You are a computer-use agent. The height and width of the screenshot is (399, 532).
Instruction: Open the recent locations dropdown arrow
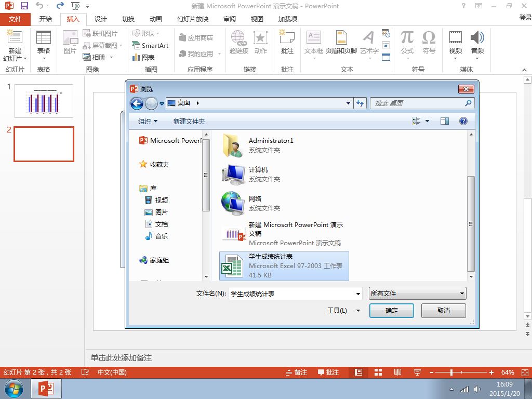pos(162,103)
